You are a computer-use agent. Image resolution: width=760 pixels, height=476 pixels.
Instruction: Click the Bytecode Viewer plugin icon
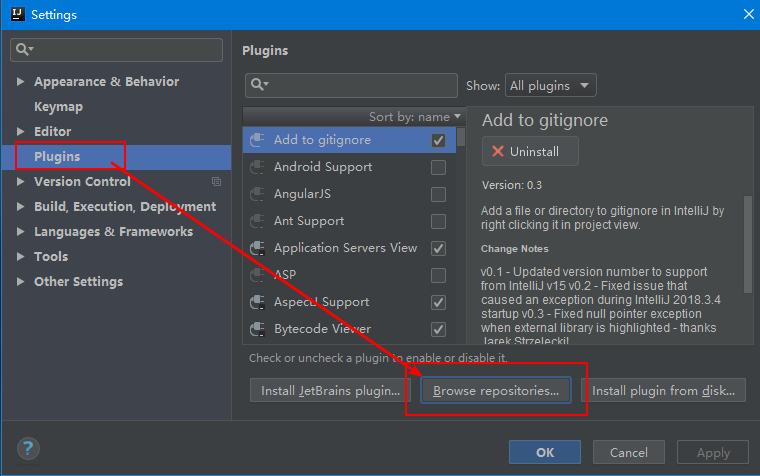coord(257,329)
